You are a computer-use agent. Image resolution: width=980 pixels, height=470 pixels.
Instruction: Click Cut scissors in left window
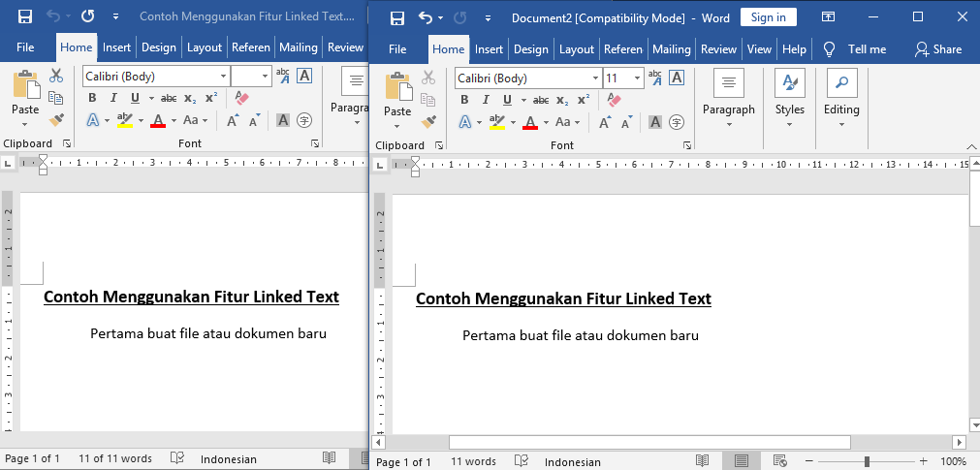point(56,76)
